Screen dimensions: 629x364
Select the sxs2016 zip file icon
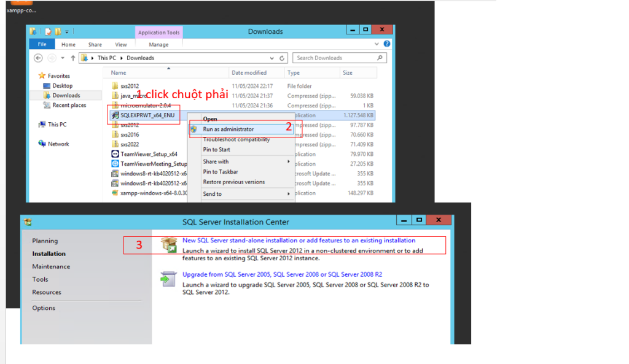click(115, 134)
